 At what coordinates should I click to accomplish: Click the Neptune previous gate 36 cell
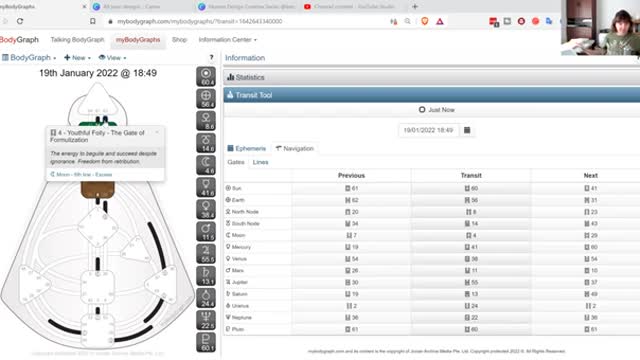click(351, 317)
